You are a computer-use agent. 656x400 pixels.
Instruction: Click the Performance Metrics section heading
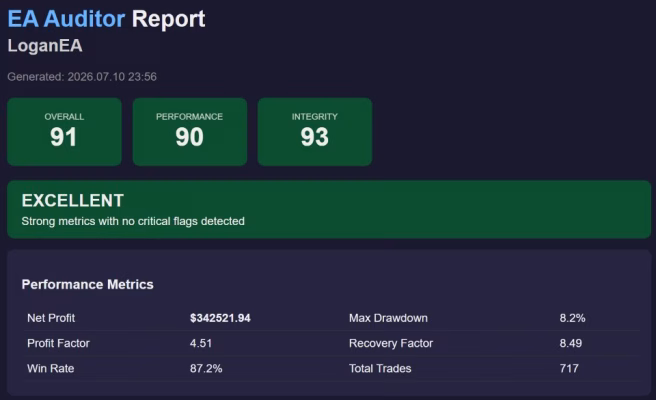click(x=87, y=285)
